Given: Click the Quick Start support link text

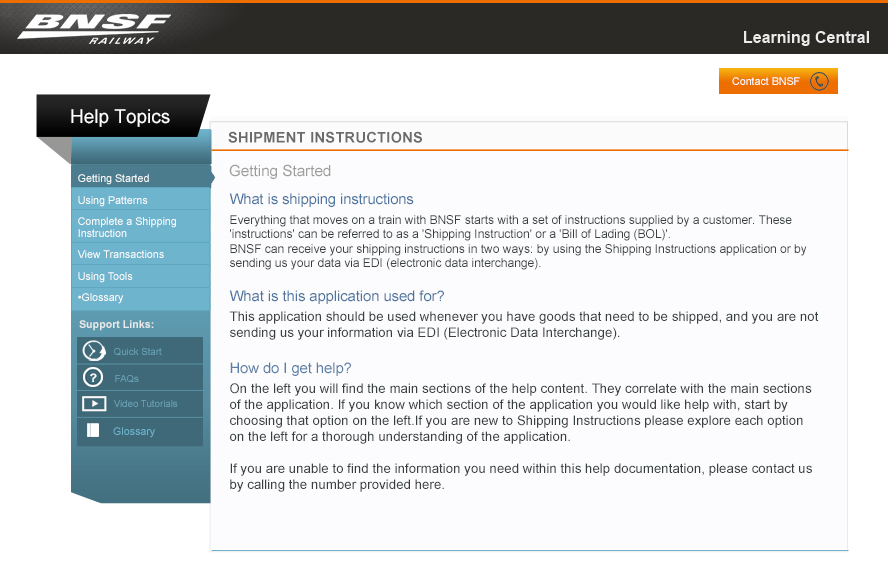Looking at the screenshot, I should click(137, 352).
